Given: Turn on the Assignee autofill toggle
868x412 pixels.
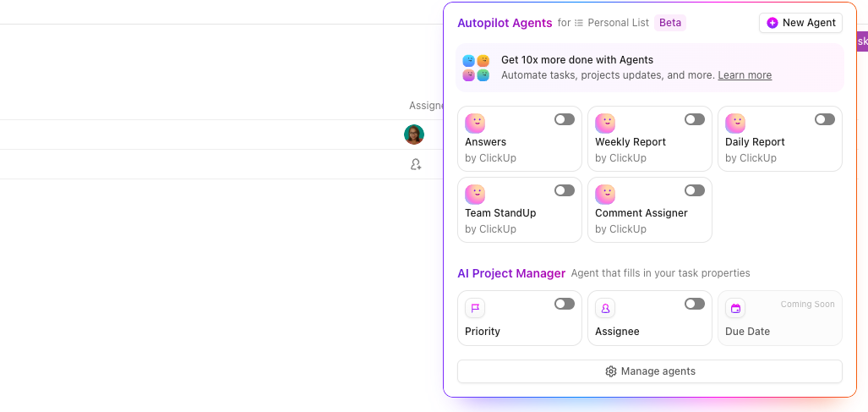Looking at the screenshot, I should [x=695, y=304].
